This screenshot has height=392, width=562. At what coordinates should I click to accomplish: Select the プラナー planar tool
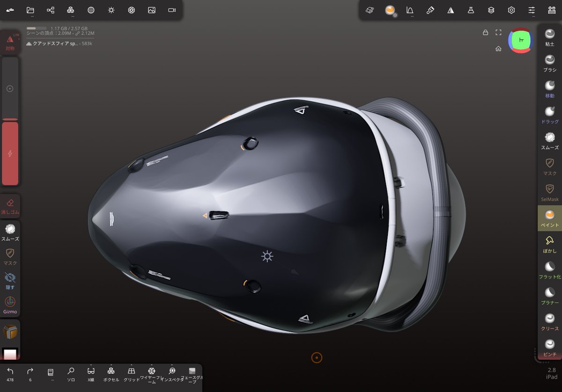click(x=550, y=296)
